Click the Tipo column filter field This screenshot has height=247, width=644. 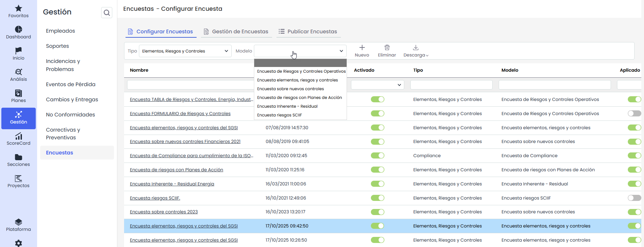click(x=451, y=85)
